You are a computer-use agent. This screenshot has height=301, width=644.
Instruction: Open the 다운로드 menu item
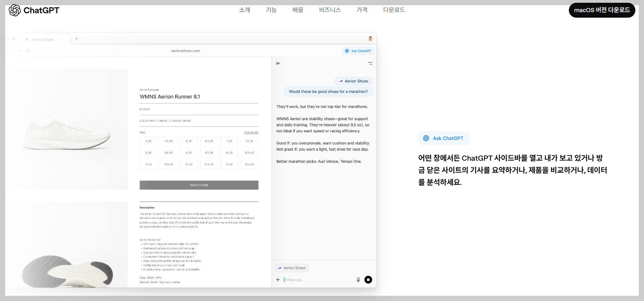pos(394,10)
